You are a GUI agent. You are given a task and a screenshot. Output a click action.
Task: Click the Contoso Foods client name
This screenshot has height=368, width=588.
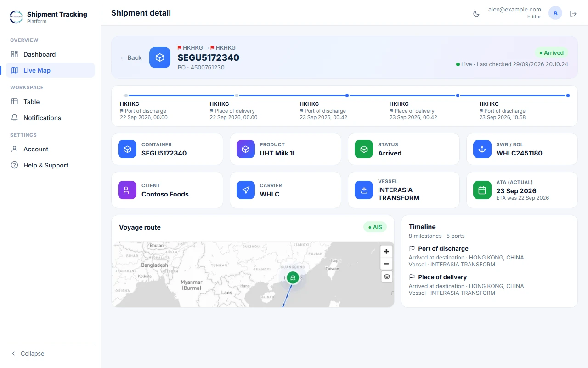click(x=165, y=194)
